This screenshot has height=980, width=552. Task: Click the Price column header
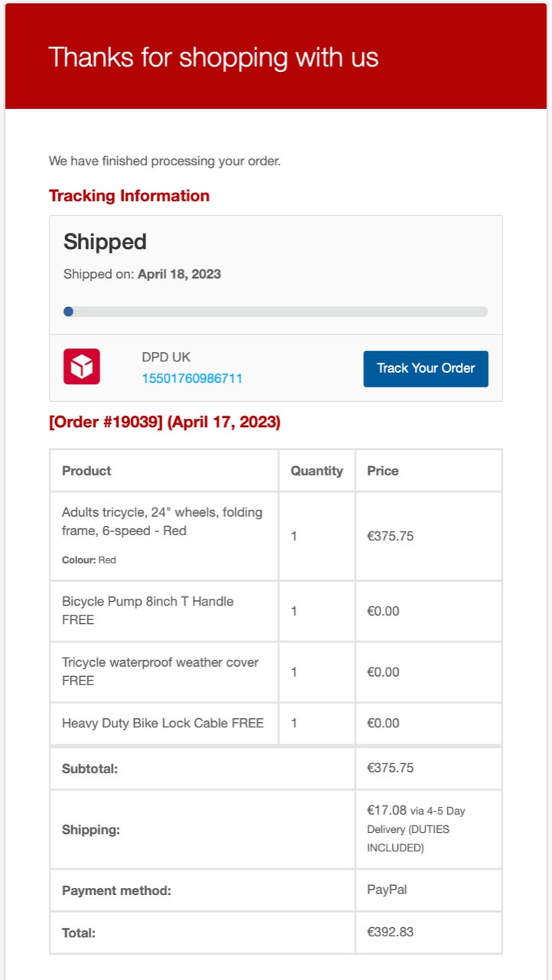(x=383, y=471)
